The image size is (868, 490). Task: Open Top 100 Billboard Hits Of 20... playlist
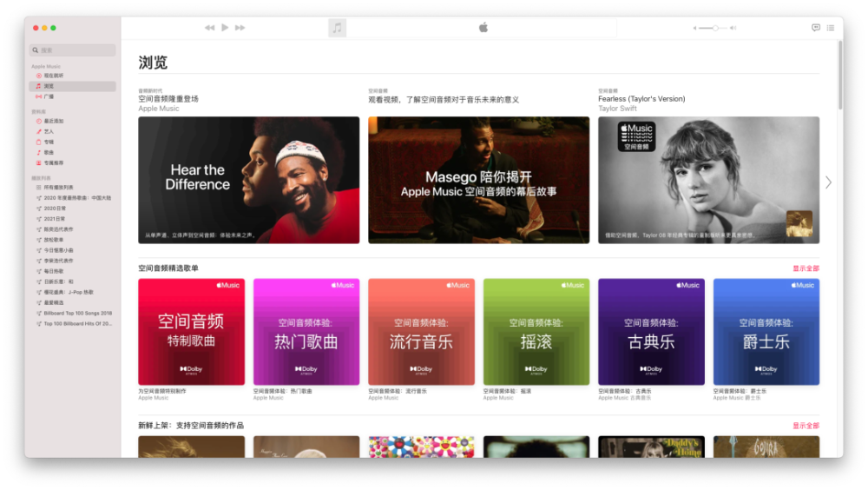pos(73,324)
